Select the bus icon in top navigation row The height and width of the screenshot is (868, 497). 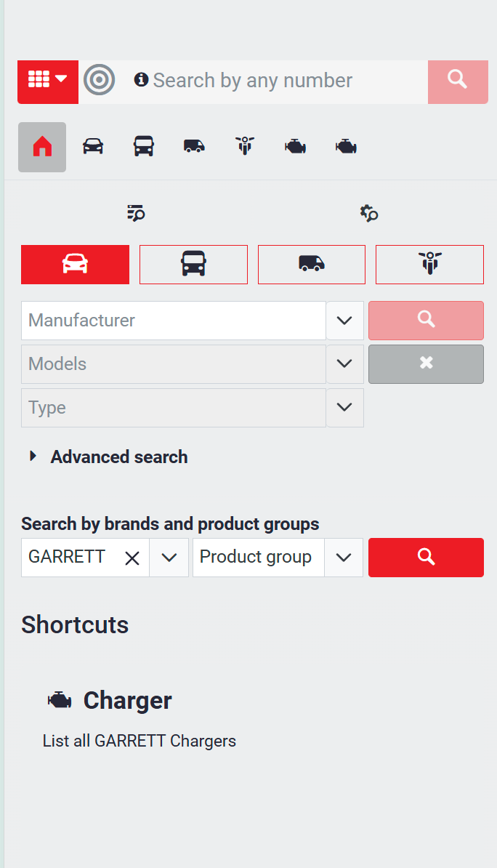point(144,147)
